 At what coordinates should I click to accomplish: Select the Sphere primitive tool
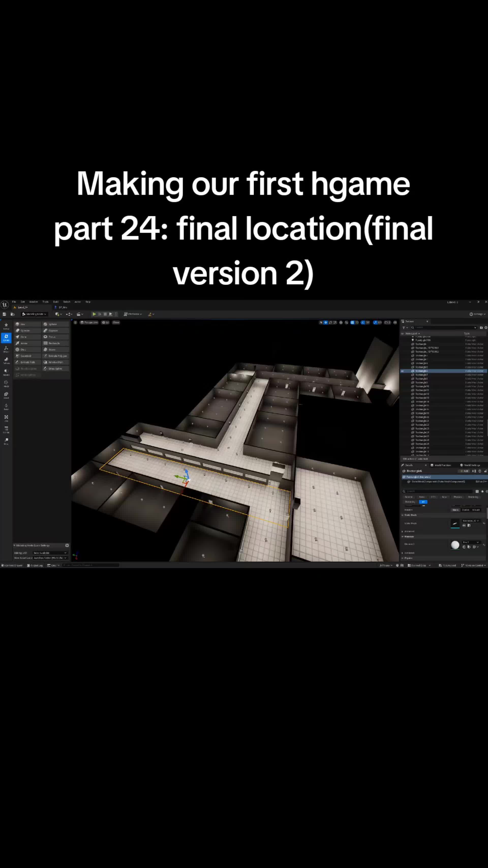click(55, 324)
